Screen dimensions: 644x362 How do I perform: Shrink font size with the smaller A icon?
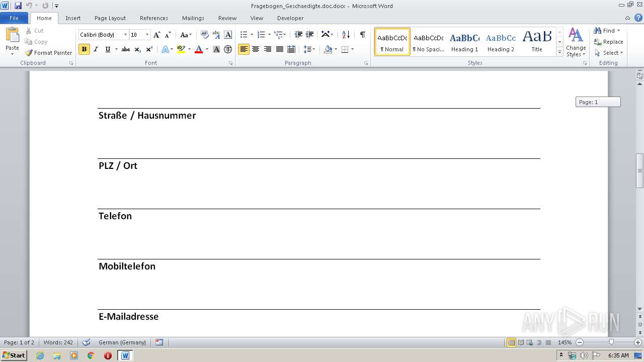click(168, 35)
